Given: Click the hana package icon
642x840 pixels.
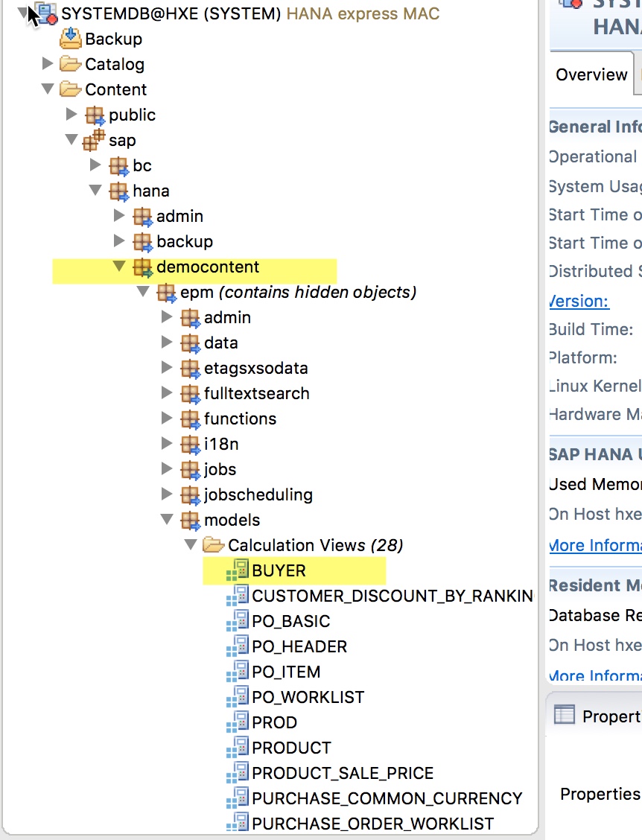Looking at the screenshot, I should [119, 191].
